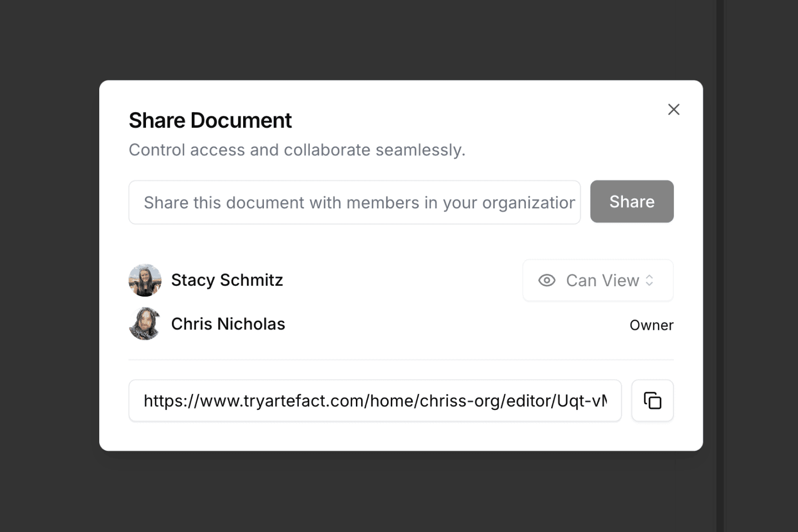Click the duplicate pages icon beside the URL
The height and width of the screenshot is (532, 798).
point(653,401)
